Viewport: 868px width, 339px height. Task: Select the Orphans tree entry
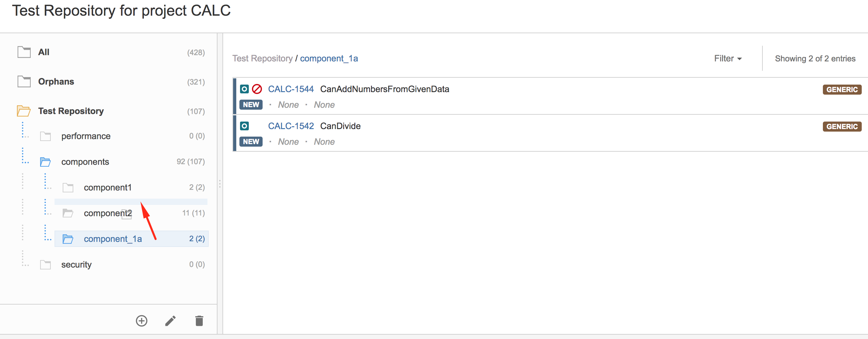[56, 81]
